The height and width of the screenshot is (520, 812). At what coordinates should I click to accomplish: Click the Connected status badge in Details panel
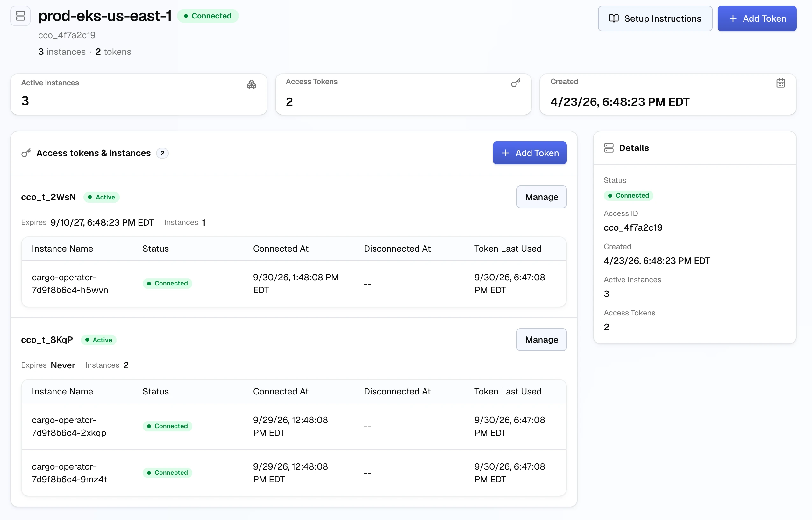pos(628,196)
